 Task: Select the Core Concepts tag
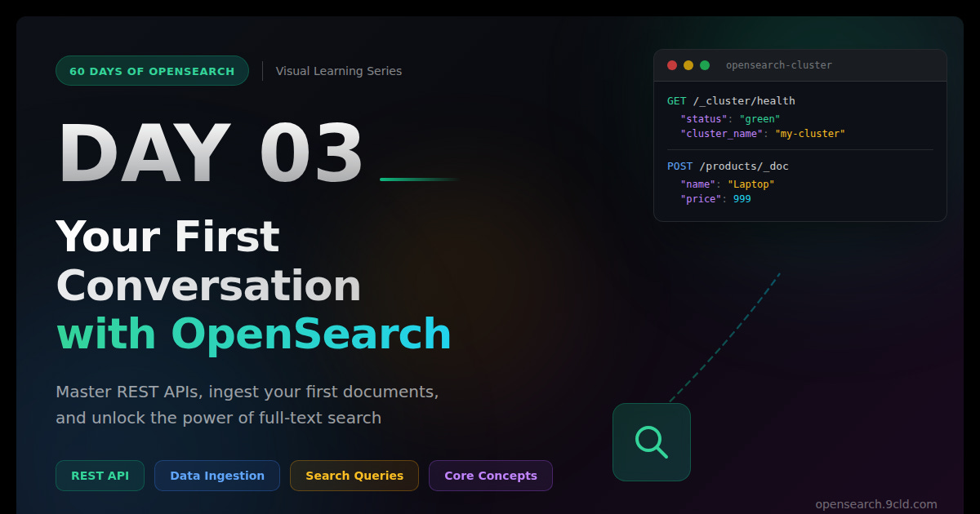pos(491,476)
